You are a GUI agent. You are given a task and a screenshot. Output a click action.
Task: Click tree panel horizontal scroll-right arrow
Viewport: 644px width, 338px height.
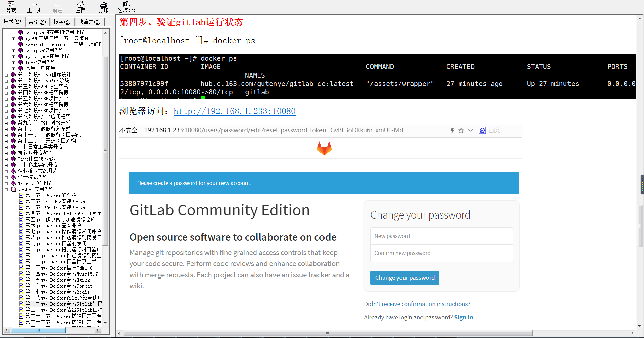click(x=98, y=330)
